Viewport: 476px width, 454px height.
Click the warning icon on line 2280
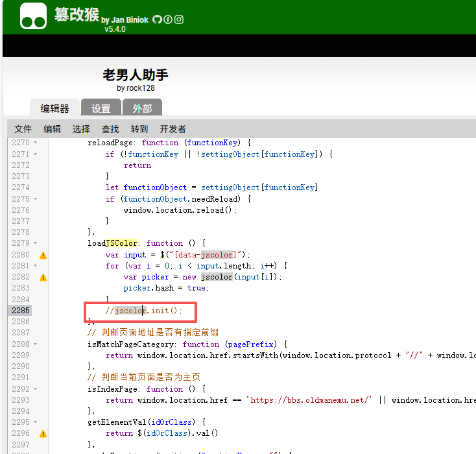43,256
